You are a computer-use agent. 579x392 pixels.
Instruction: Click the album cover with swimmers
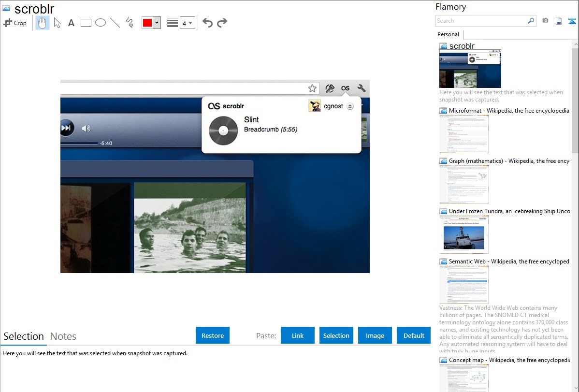click(190, 228)
